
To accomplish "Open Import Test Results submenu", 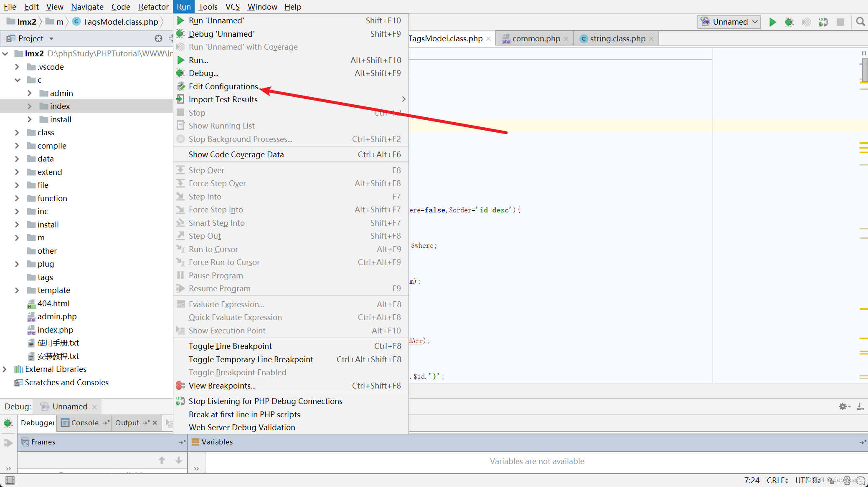I will pyautogui.click(x=223, y=99).
